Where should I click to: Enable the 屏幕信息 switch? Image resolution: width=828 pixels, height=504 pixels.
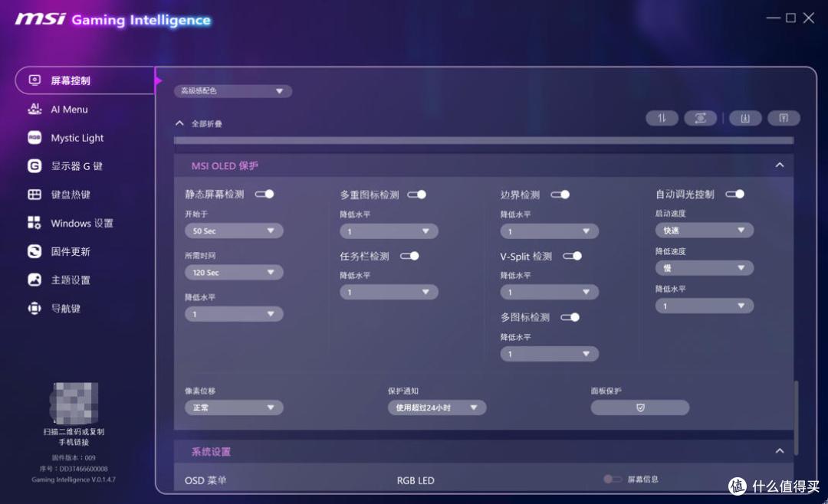pyautogui.click(x=613, y=479)
